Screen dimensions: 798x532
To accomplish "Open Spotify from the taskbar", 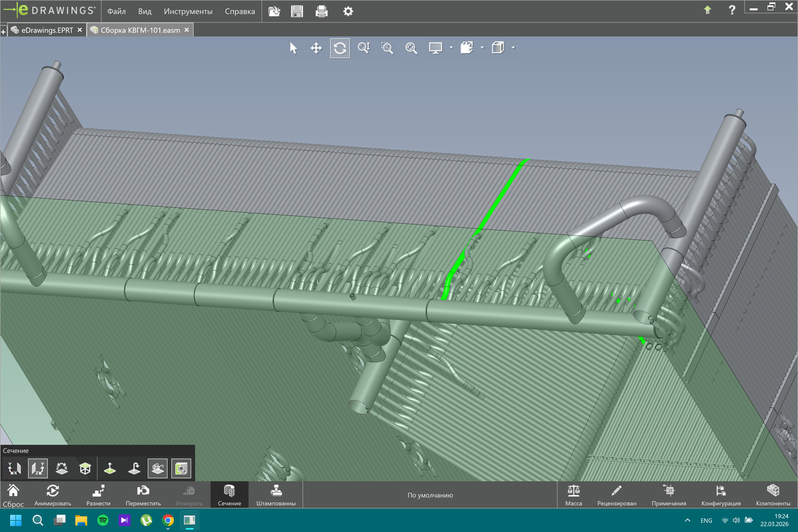I will 103,520.
